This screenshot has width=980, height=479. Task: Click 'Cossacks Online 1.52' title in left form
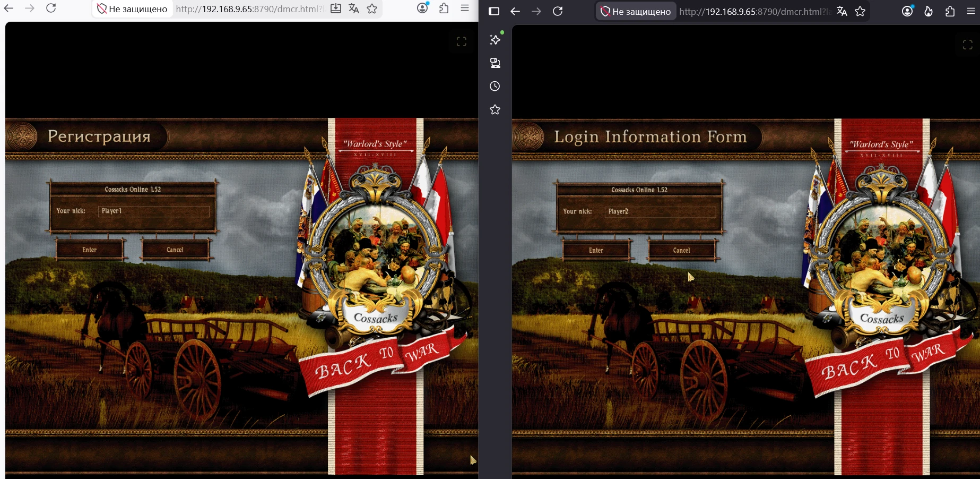coord(133,189)
